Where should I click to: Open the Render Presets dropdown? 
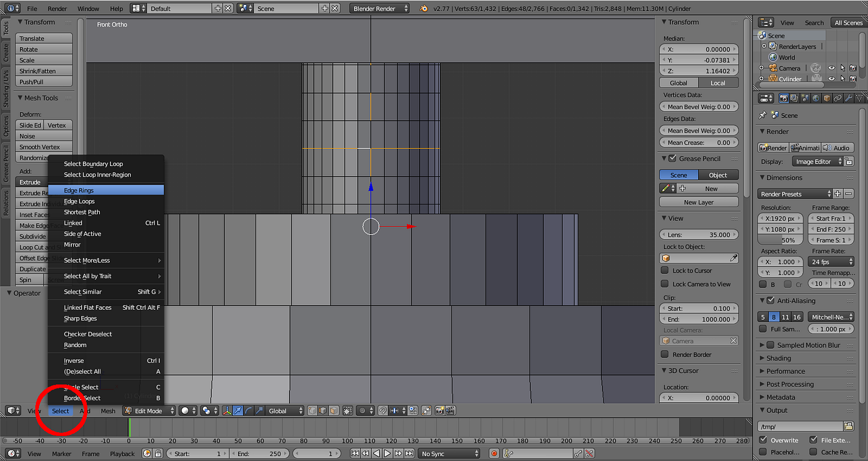(x=795, y=194)
